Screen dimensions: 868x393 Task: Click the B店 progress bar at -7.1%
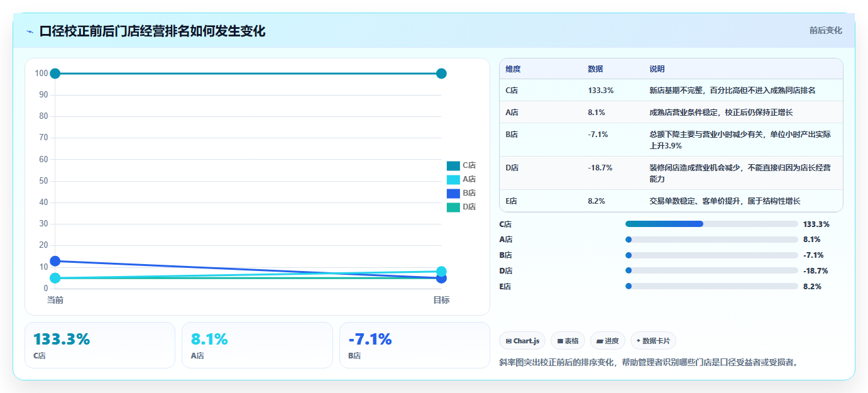[711, 255]
